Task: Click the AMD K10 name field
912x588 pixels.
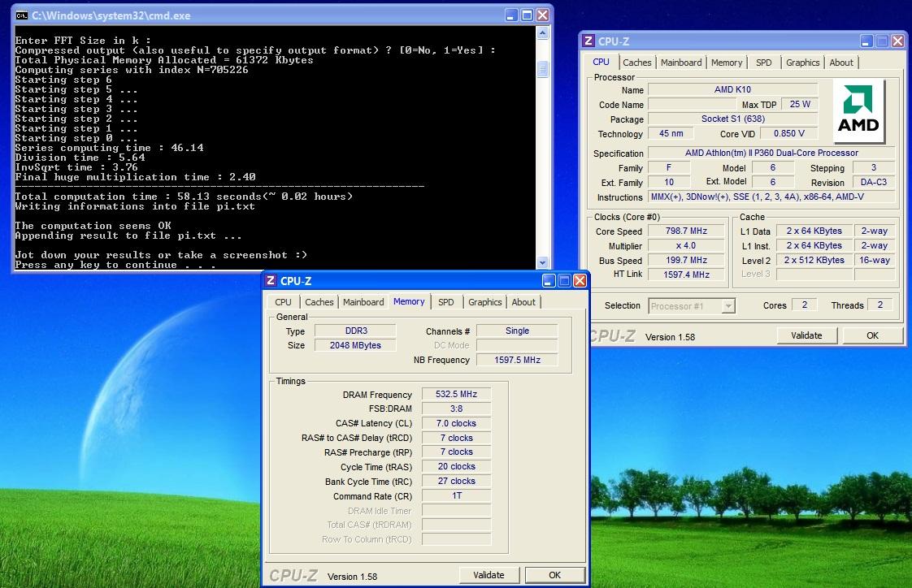Action: (733, 89)
